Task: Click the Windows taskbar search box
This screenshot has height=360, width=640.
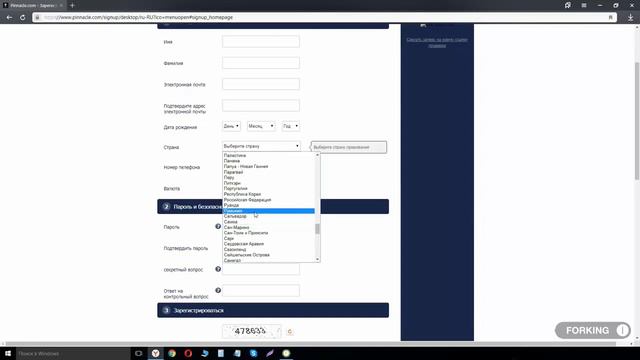Action: (73, 353)
